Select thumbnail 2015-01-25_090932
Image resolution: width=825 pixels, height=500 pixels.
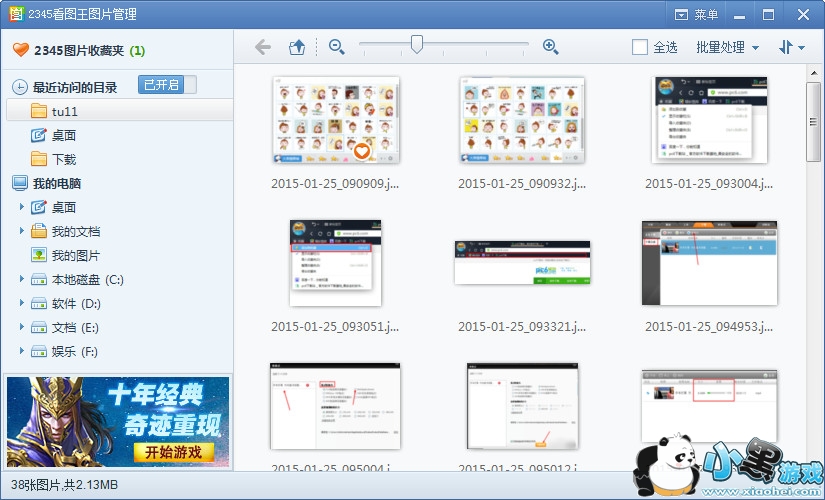tap(522, 120)
